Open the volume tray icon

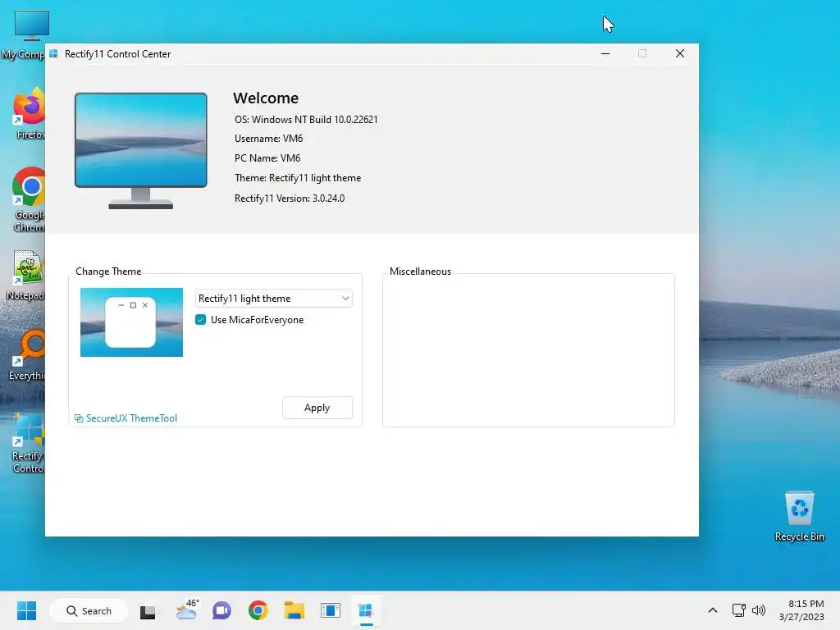(x=759, y=610)
